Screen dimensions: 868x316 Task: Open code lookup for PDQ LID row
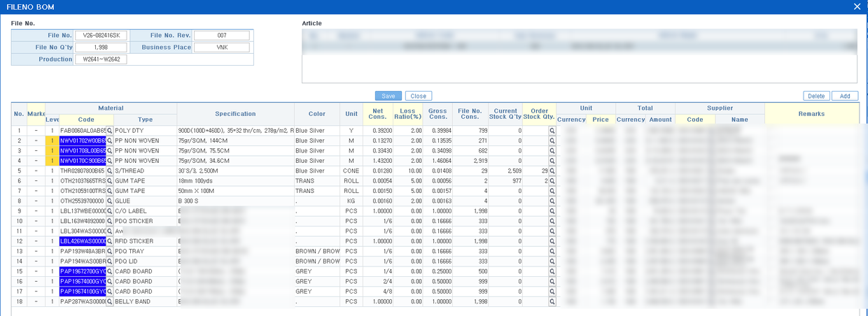click(x=109, y=261)
